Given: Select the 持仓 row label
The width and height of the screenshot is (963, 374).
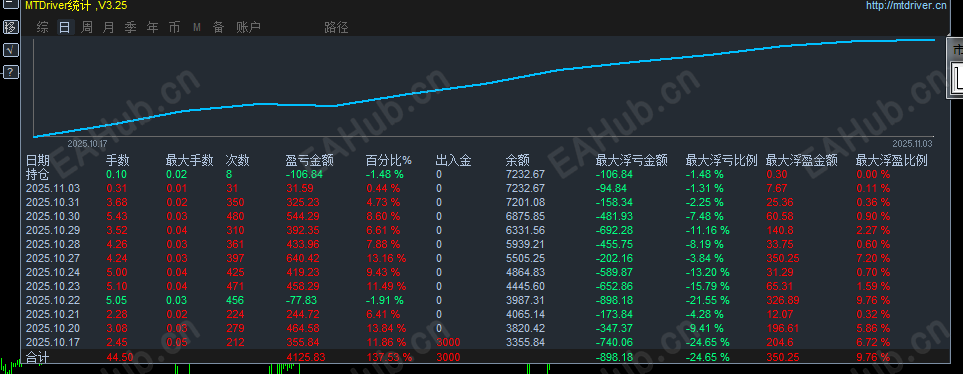Looking at the screenshot, I should [37, 174].
